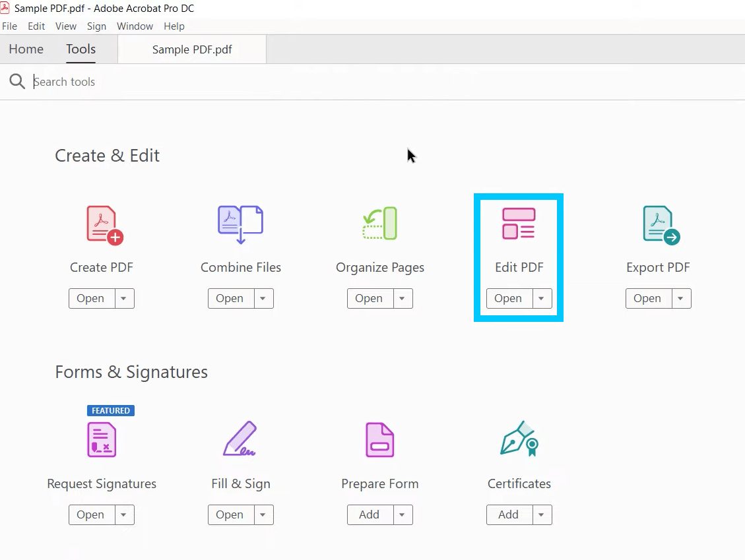The height and width of the screenshot is (560, 745).
Task: Click the Certificates fountain pen icon
Action: point(519,439)
